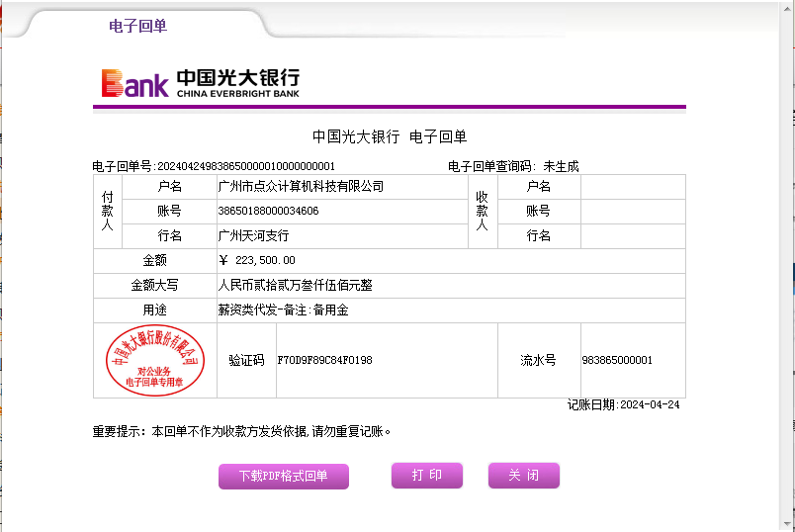Click the purpose text 薪资类代发-备注:备用金
This screenshot has width=795, height=532.
pyautogui.click(x=283, y=310)
